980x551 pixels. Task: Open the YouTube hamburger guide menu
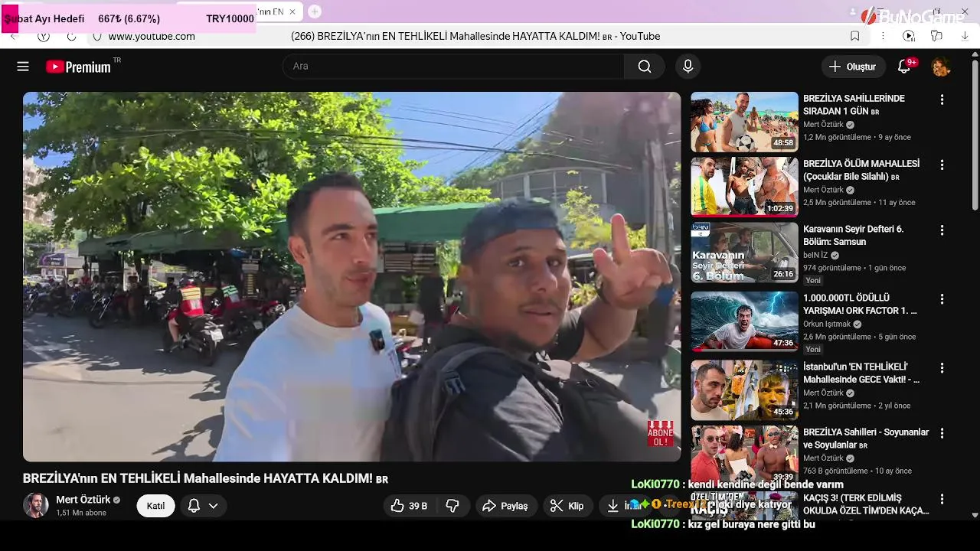point(23,67)
